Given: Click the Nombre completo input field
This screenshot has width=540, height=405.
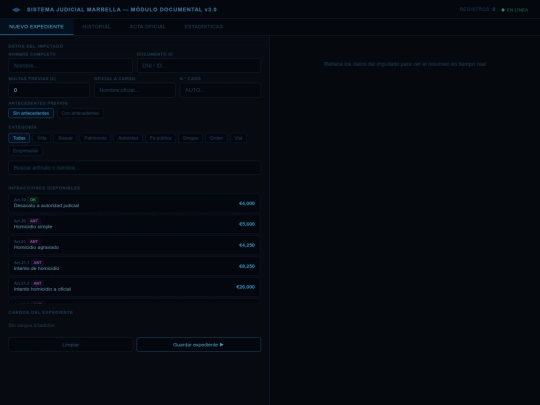Looking at the screenshot, I should (x=70, y=65).
